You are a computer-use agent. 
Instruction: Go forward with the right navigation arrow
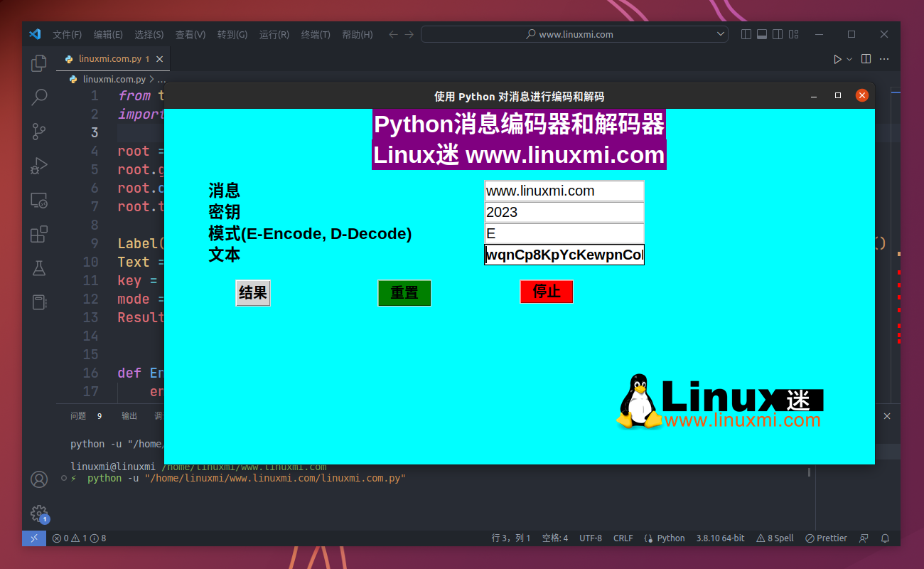(x=409, y=34)
